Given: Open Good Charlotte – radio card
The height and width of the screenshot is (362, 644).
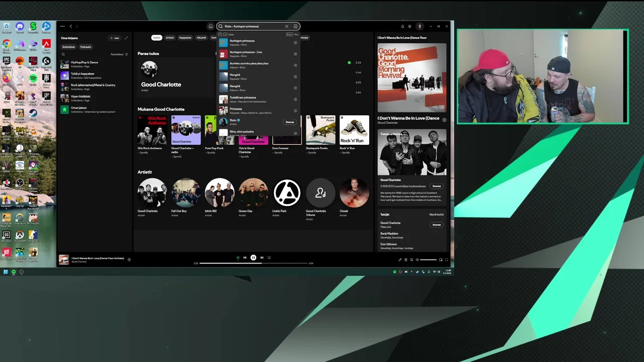Looking at the screenshot, I should [186, 137].
